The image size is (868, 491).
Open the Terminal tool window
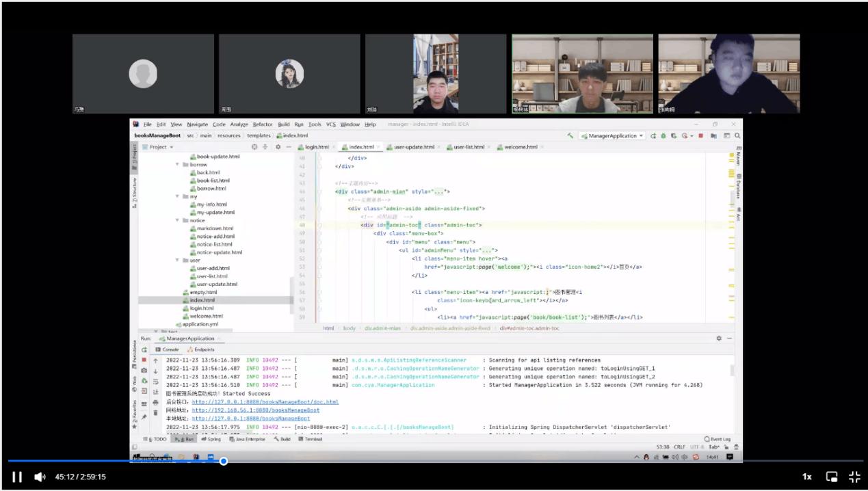click(313, 439)
